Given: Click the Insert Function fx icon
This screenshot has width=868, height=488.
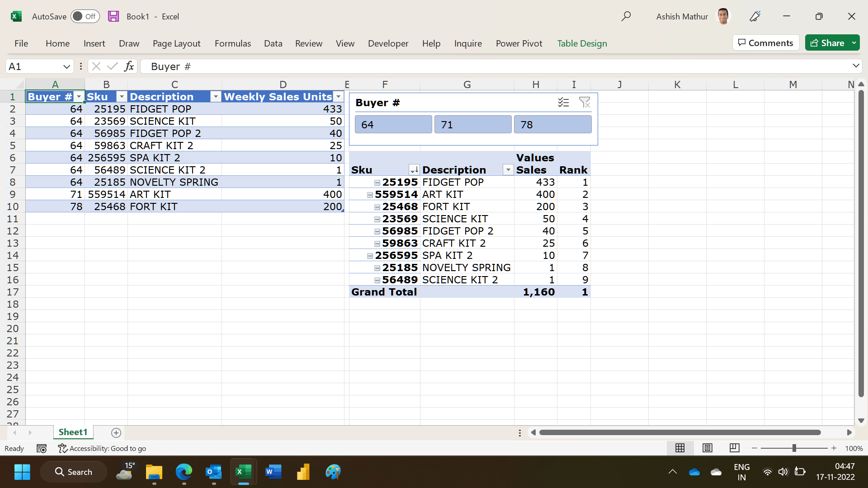Looking at the screenshot, I should [129, 66].
